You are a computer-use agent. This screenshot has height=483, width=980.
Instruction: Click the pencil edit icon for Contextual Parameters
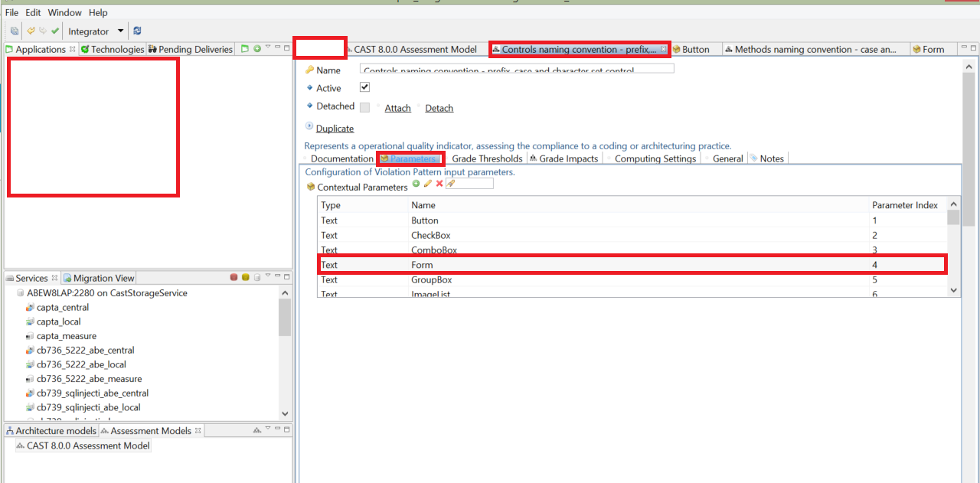(x=428, y=184)
